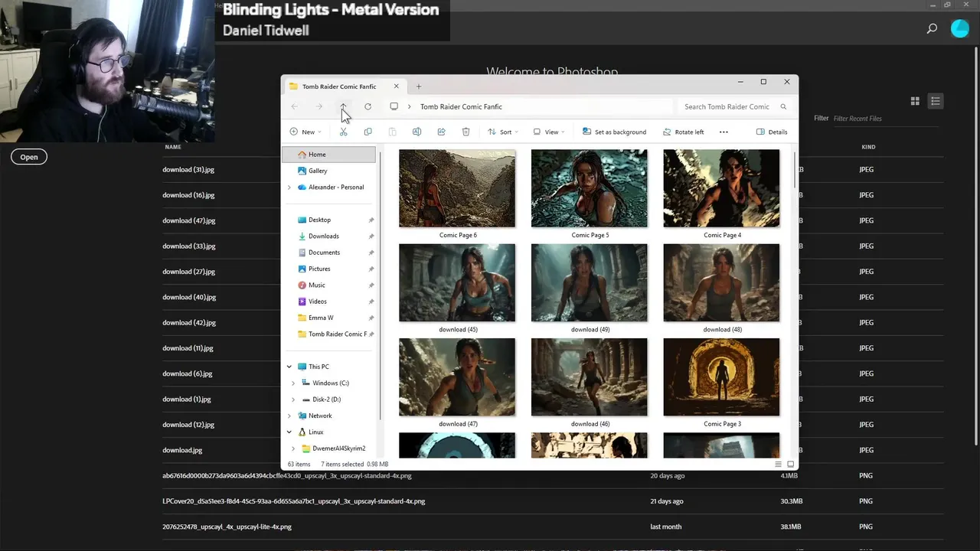Toggle the Details pane button
Screen dimensions: 980x551
click(772, 132)
